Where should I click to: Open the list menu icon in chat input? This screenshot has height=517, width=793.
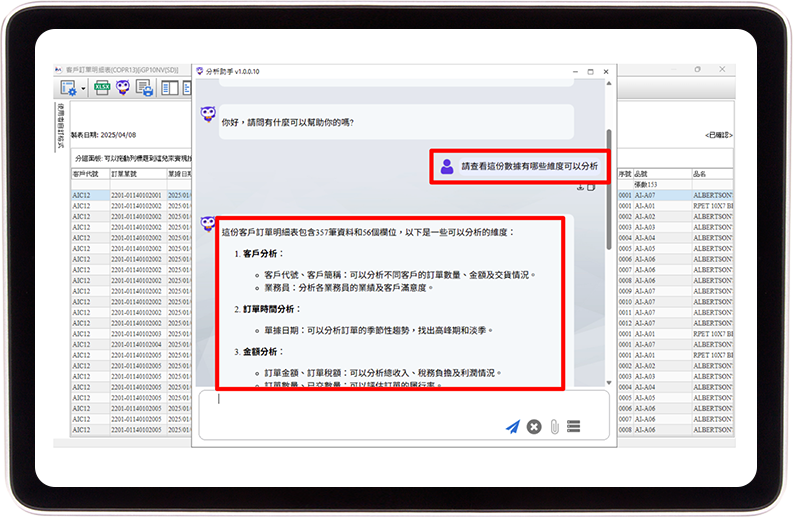[574, 427]
